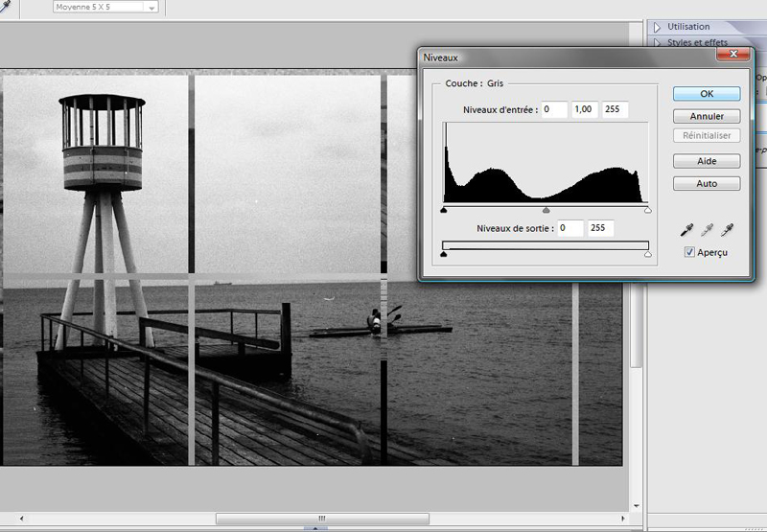
Task: Click the input white point slider under histogram
Action: pos(648,210)
